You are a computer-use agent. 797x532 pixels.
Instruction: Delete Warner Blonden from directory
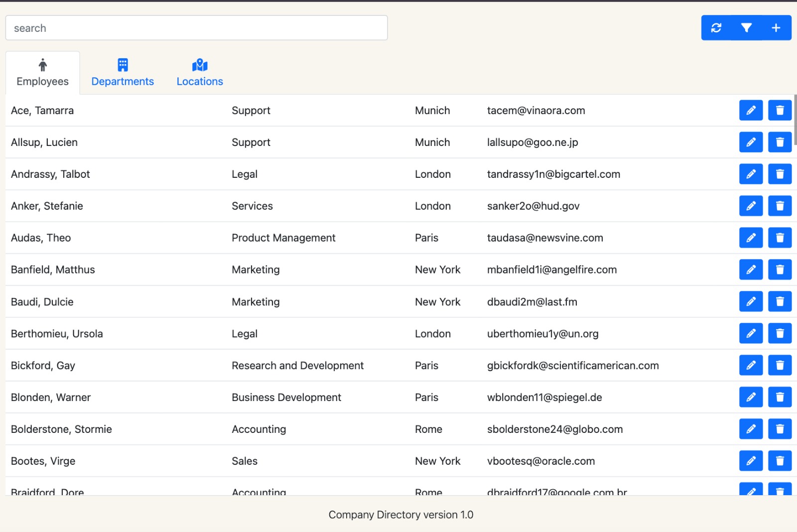point(780,398)
